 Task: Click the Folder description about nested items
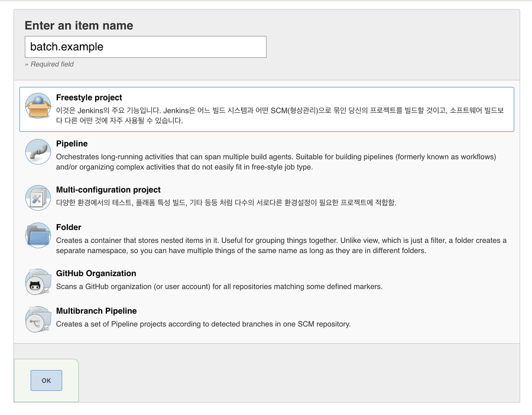pyautogui.click(x=281, y=245)
